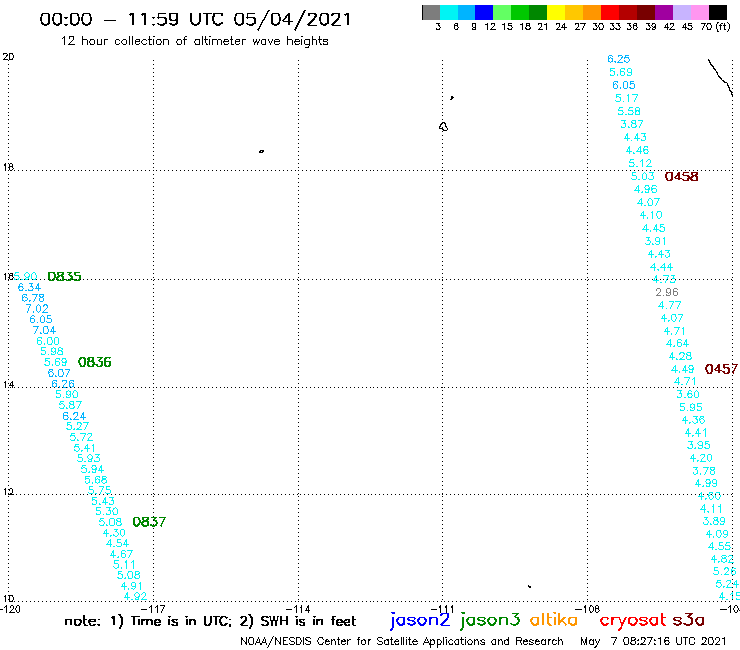Click the title '00:00 – 11:59 UTC 05/04/2021'
Viewport: 740px width, 650px height.
click(x=195, y=19)
